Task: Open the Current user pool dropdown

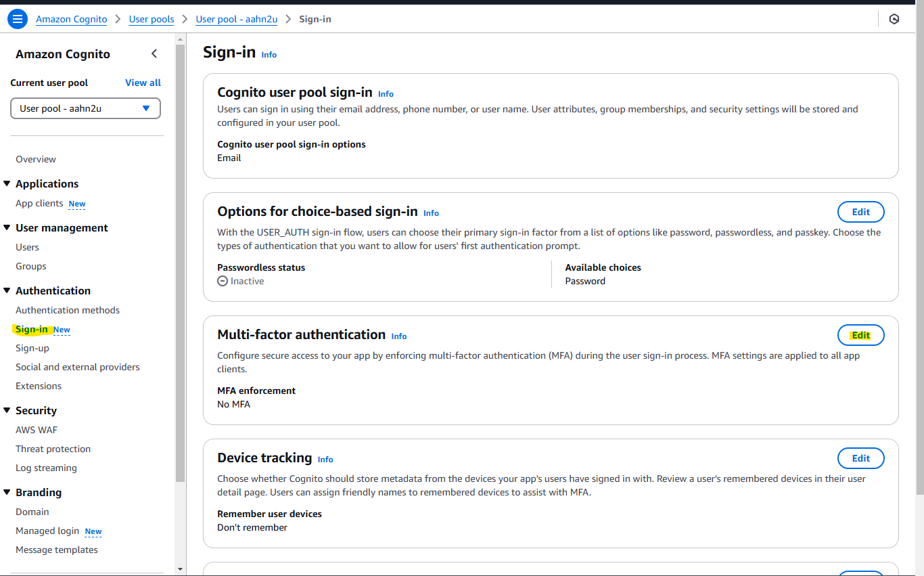Action: click(x=85, y=108)
